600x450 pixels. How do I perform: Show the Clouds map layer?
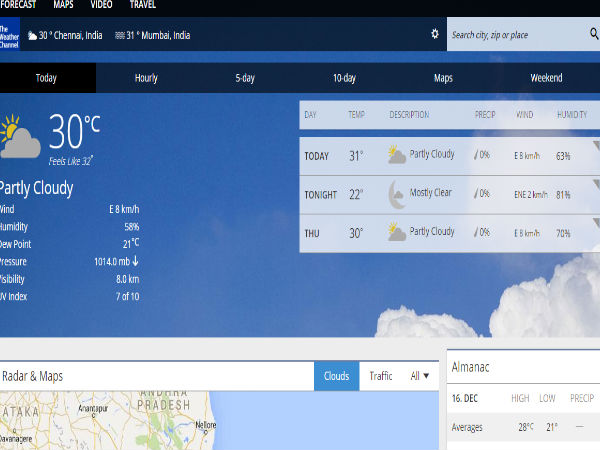click(x=336, y=376)
